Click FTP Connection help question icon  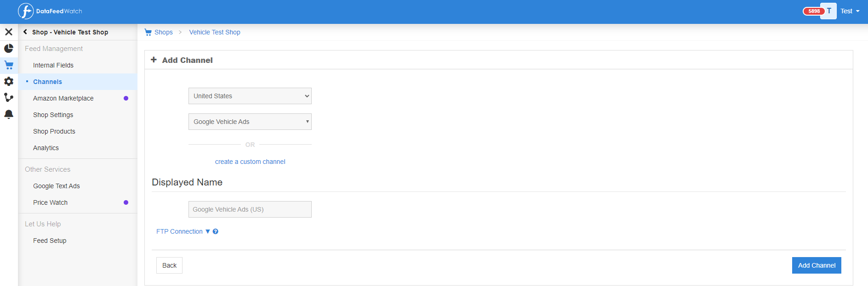pyautogui.click(x=216, y=231)
